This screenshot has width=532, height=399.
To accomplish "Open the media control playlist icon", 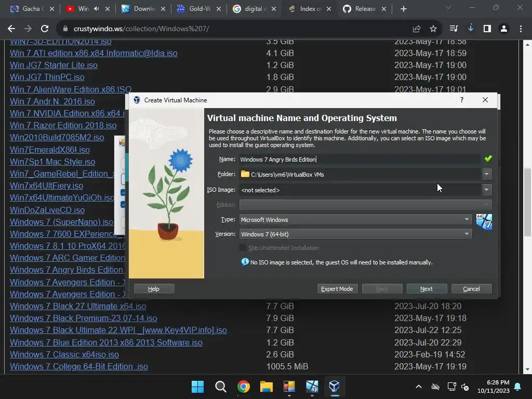I will [454, 29].
